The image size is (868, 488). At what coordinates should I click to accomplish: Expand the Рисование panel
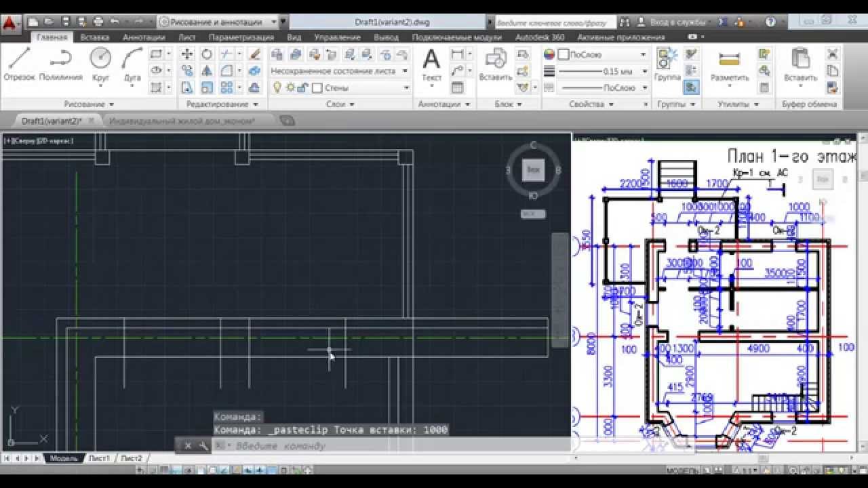(x=89, y=104)
